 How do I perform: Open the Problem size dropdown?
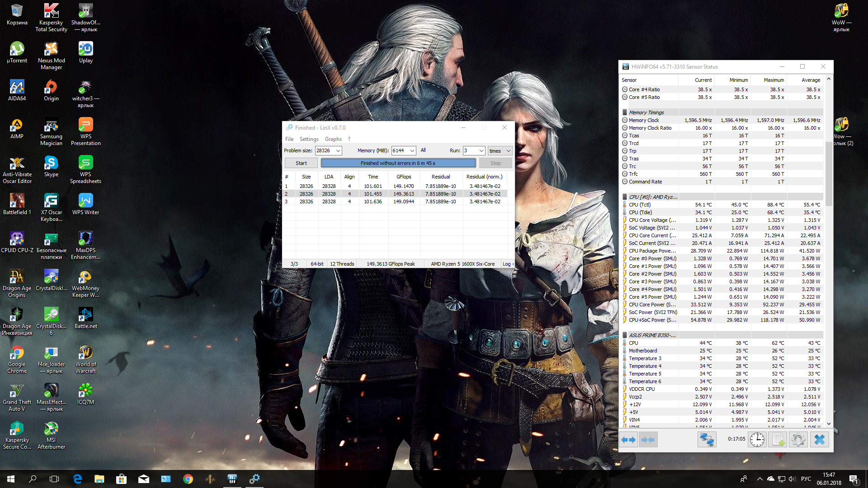338,150
